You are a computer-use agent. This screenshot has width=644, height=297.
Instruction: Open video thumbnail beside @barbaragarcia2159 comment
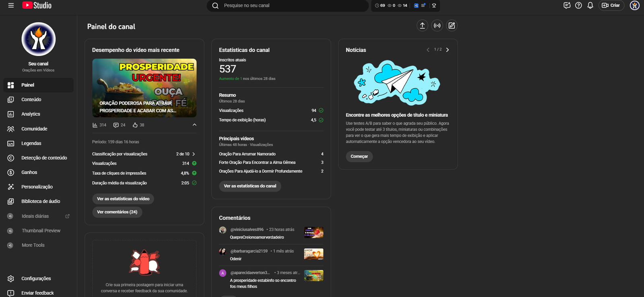coord(314,254)
